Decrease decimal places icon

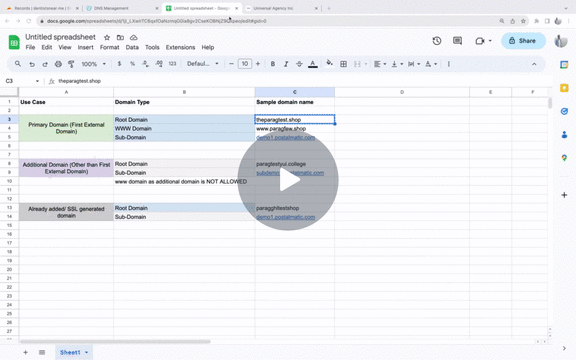pos(145,64)
